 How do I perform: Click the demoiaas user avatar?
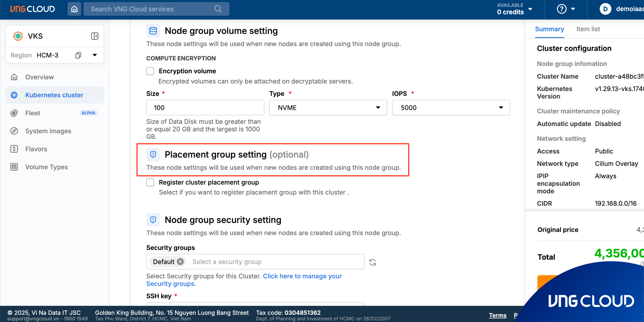(x=605, y=9)
